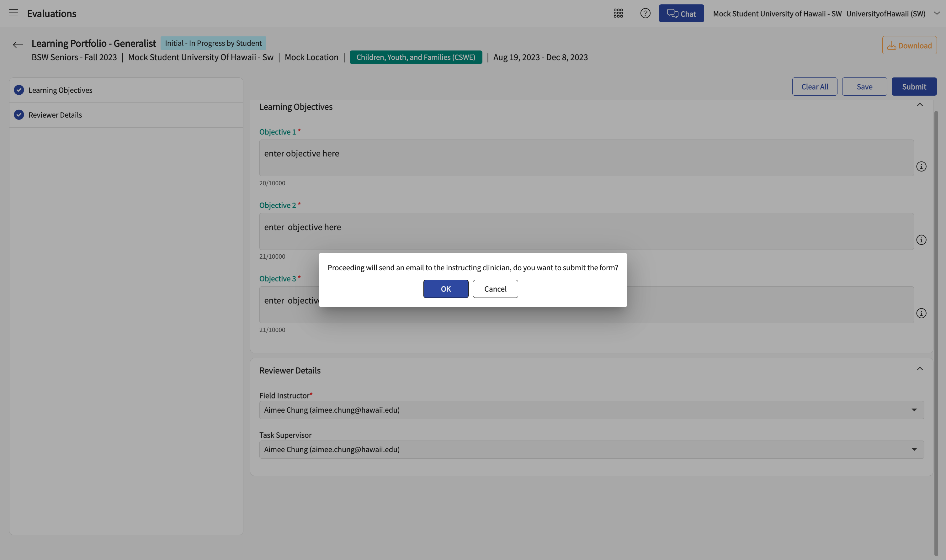Click the Submit button
The height and width of the screenshot is (560, 946).
coord(914,87)
